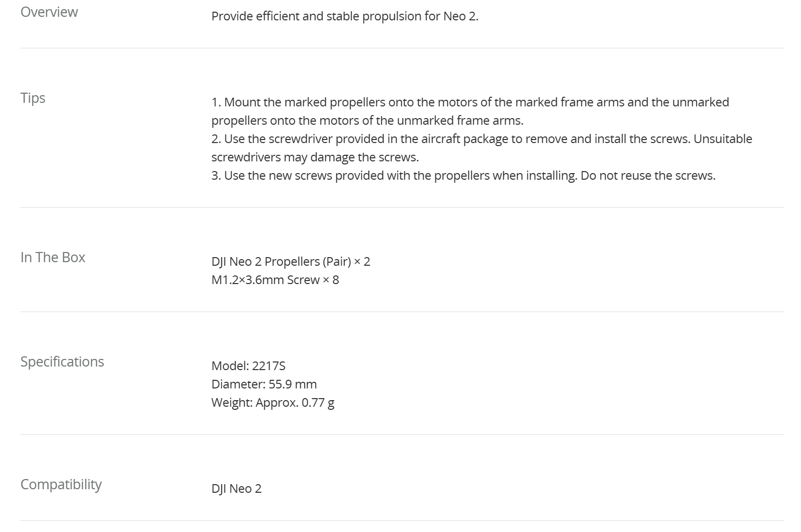Click the 'Diameter: 55.9 mm' specification
This screenshot has width=801, height=532.
pyautogui.click(x=264, y=384)
